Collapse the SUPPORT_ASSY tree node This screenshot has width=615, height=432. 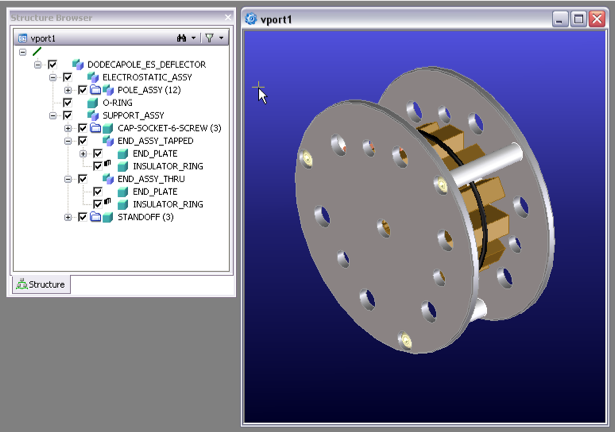[x=53, y=116]
